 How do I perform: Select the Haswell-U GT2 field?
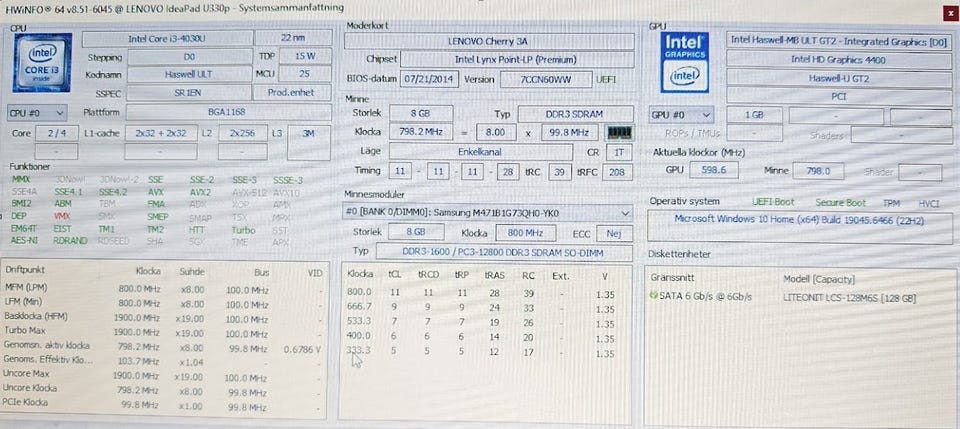(x=839, y=79)
